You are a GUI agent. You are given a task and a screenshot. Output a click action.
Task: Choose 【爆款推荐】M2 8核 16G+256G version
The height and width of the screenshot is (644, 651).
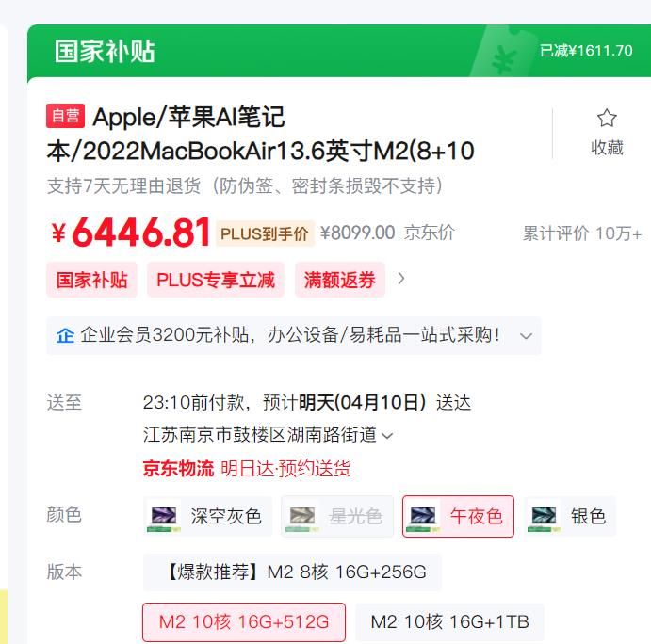292,572
